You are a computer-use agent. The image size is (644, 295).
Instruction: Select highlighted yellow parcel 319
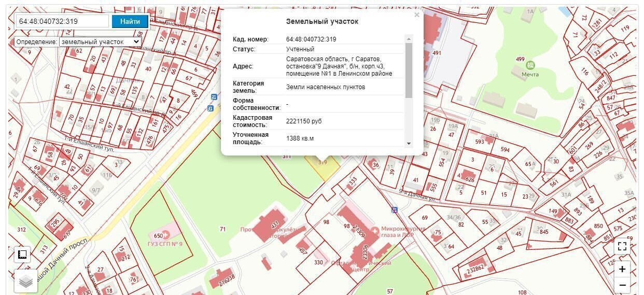click(323, 165)
